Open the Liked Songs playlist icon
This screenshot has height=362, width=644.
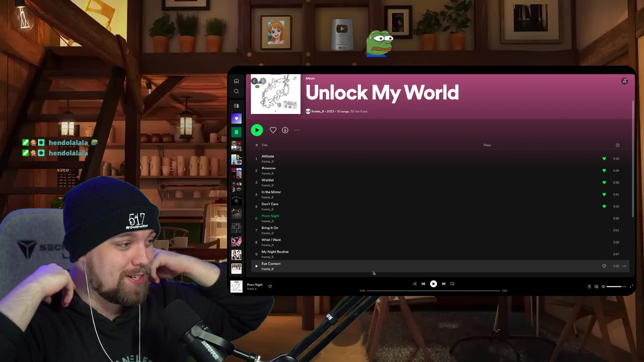tap(236, 118)
